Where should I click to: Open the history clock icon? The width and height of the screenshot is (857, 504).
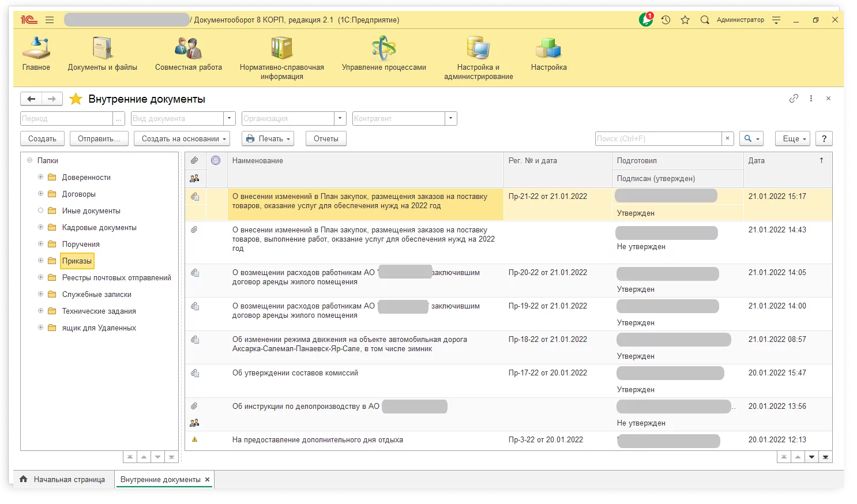(666, 20)
